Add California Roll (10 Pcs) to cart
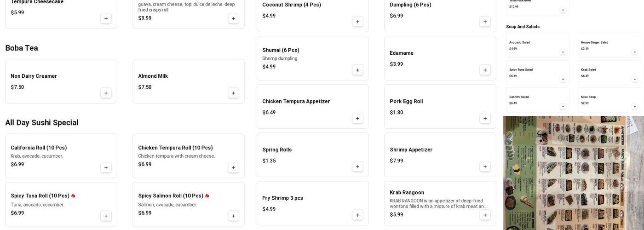The image size is (644, 230). point(106,167)
